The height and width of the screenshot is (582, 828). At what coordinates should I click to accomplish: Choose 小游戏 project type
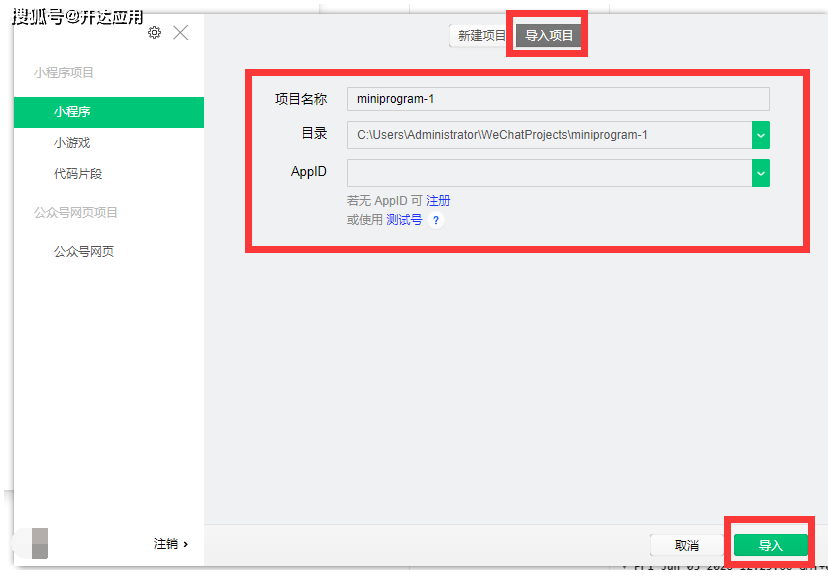tap(72, 143)
